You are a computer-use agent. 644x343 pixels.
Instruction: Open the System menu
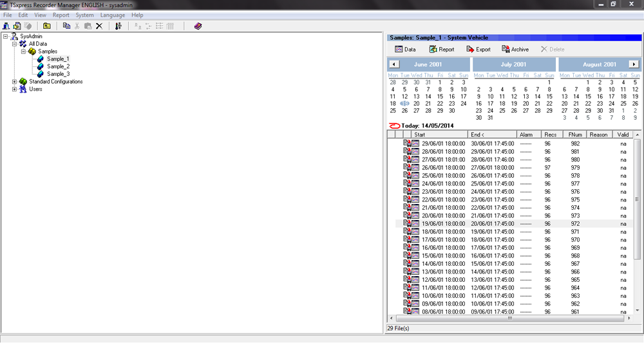pos(84,15)
